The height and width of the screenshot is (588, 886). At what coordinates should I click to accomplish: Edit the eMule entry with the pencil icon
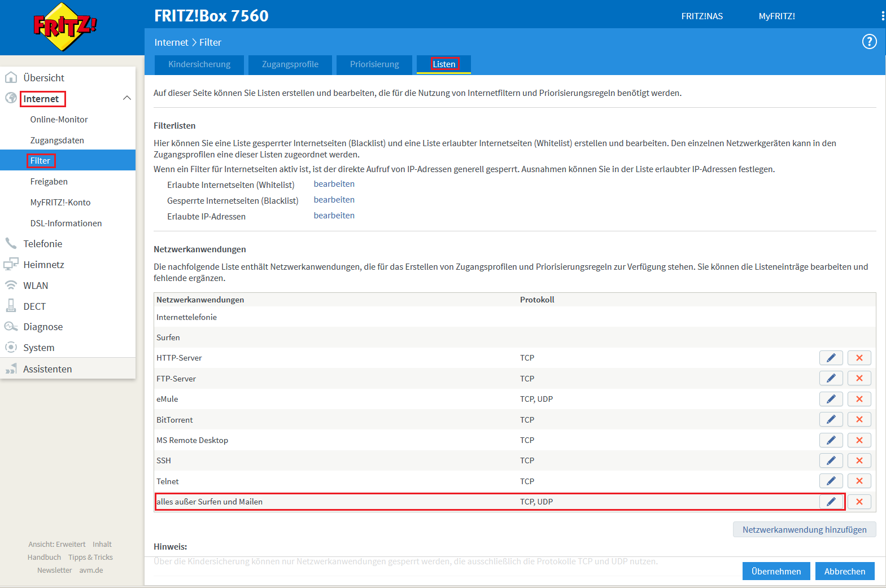[831, 399]
